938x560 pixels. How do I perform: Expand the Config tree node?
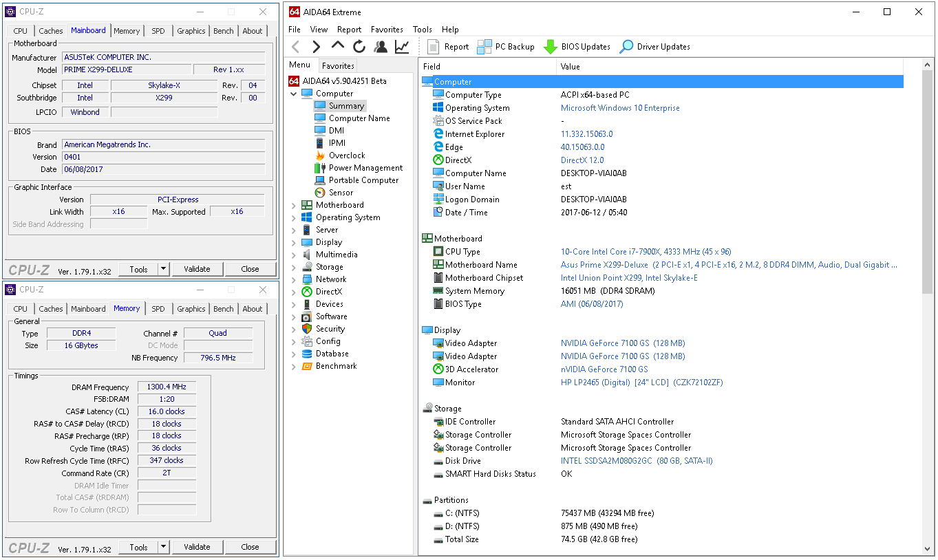[x=294, y=341]
